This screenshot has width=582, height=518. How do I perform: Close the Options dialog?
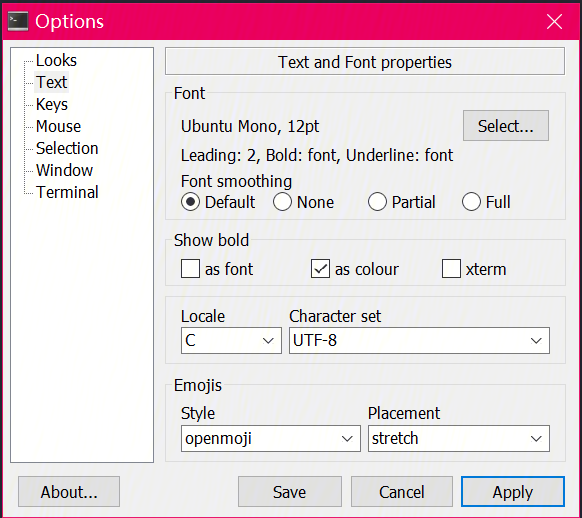pos(554,21)
